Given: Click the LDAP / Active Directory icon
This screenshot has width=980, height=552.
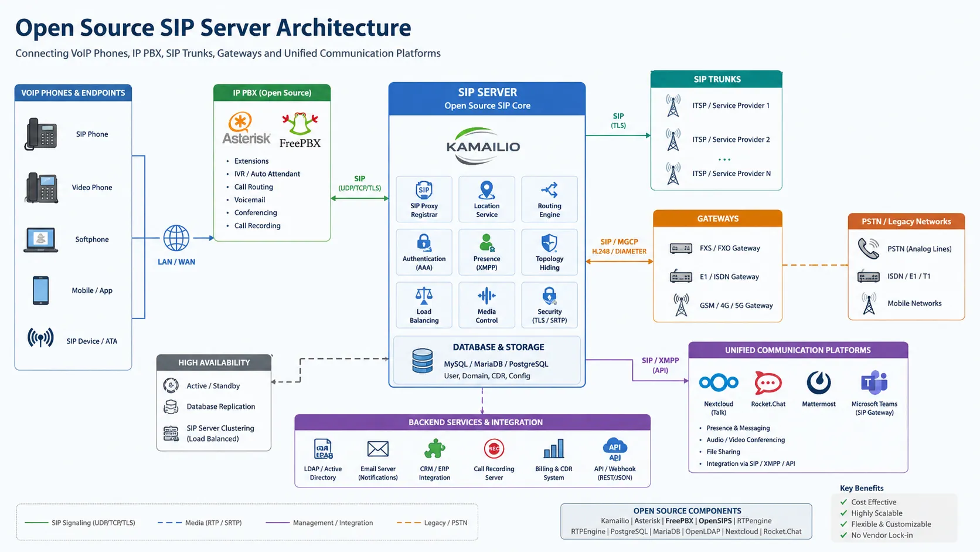Looking at the screenshot, I should click(x=323, y=449).
